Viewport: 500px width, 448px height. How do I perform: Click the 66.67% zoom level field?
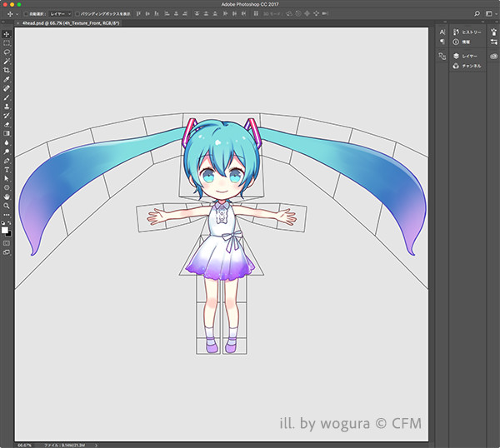(x=24, y=446)
